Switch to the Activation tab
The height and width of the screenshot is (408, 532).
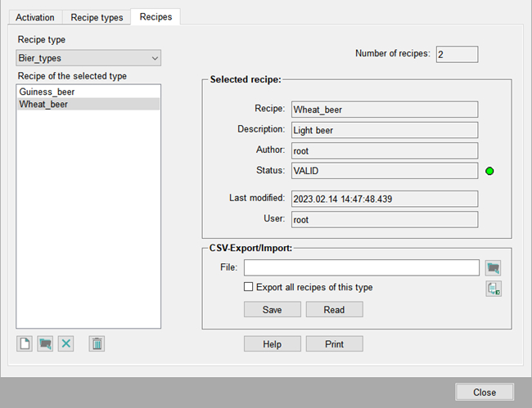point(35,17)
